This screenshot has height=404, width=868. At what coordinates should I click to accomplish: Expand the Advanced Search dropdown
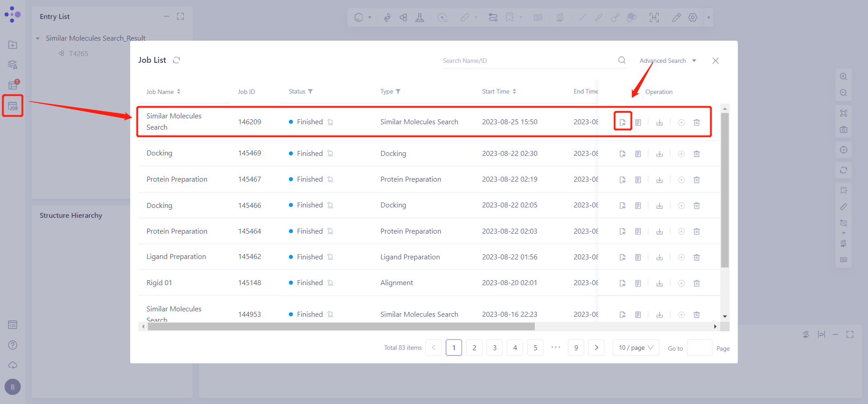coord(668,61)
